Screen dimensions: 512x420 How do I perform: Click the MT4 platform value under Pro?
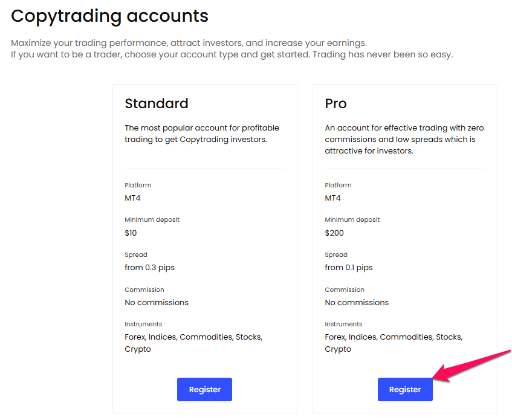pos(332,198)
